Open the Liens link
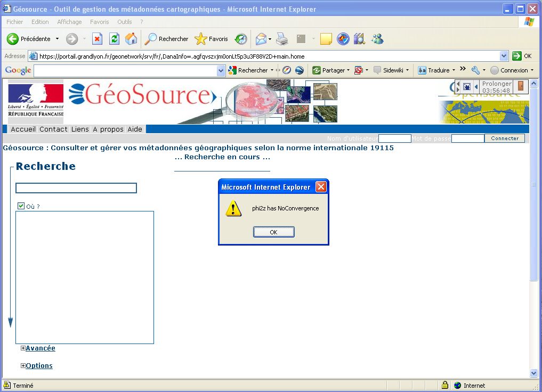Screen dimensions: 542x392 (x=80, y=129)
